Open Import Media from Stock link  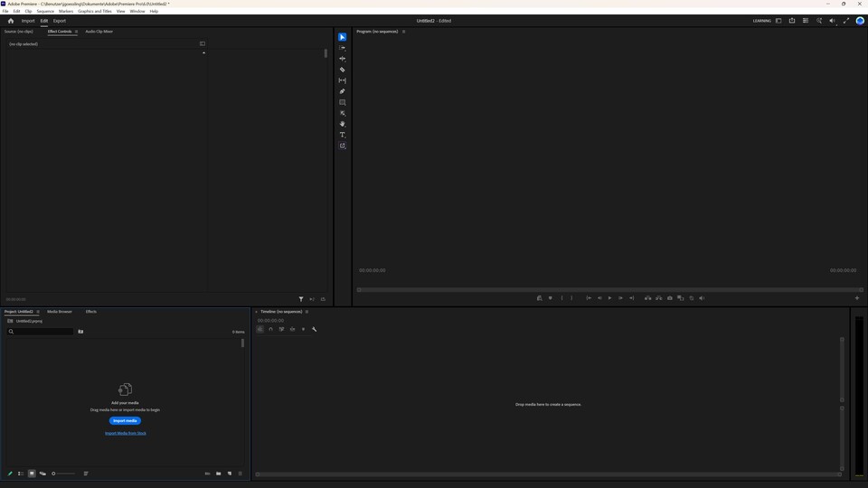tap(126, 433)
